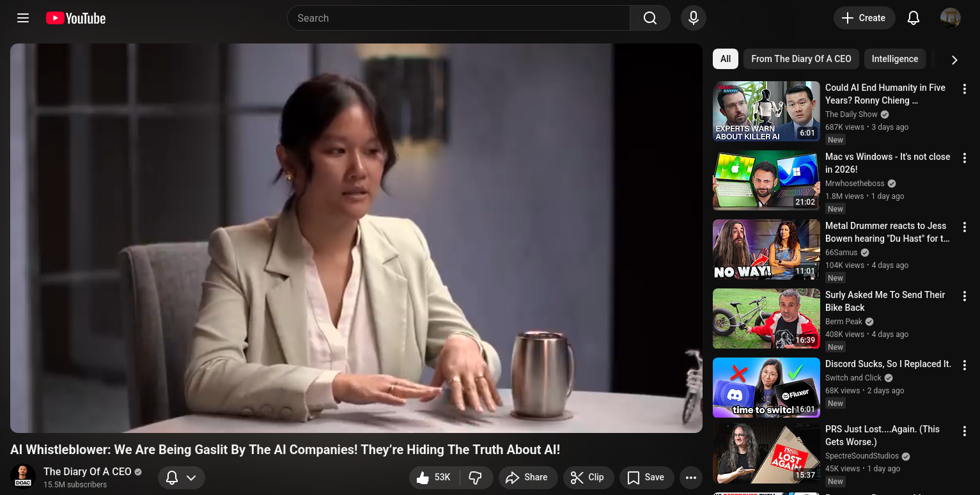Screen dimensions: 980x495
Task: Open options menu for Mac vs Windows video
Action: click(x=965, y=158)
